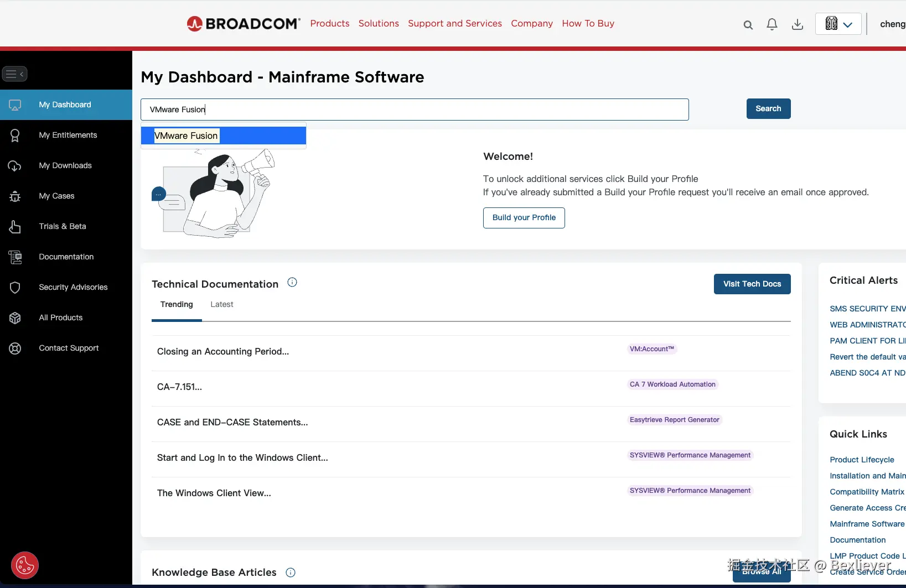
Task: Click the Trials & Beta hand icon
Action: (x=15, y=226)
